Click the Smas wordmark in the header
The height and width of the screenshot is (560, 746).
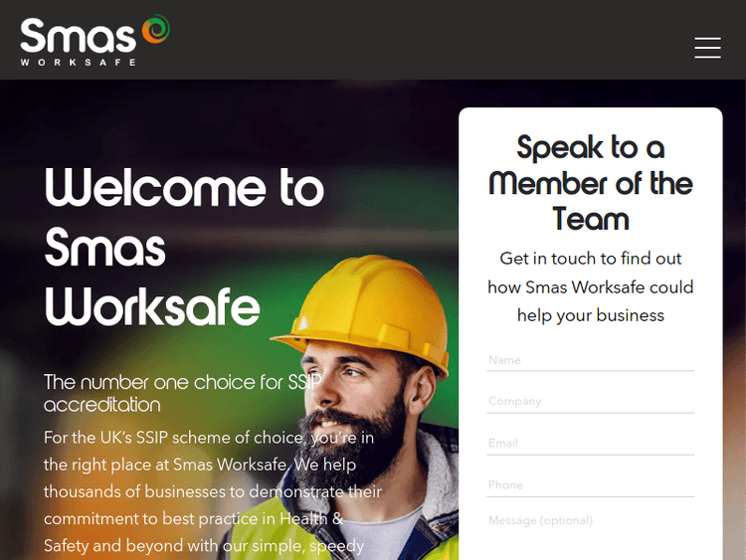(78, 35)
